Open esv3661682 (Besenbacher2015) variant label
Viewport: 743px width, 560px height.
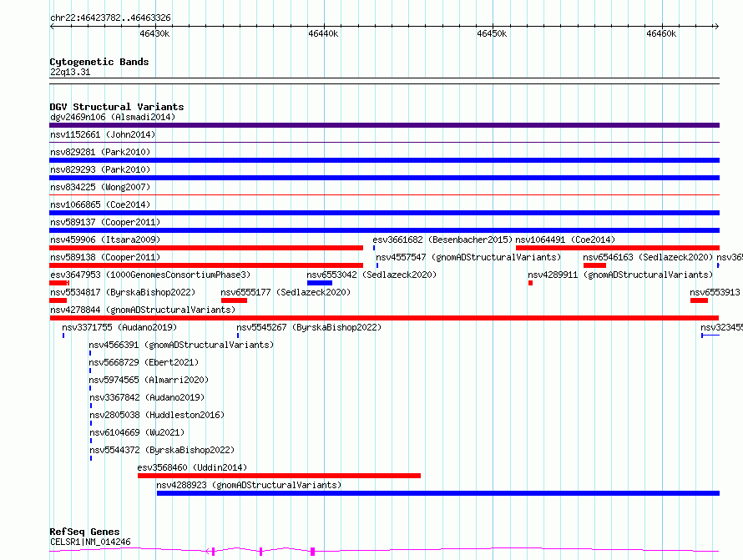pos(442,240)
